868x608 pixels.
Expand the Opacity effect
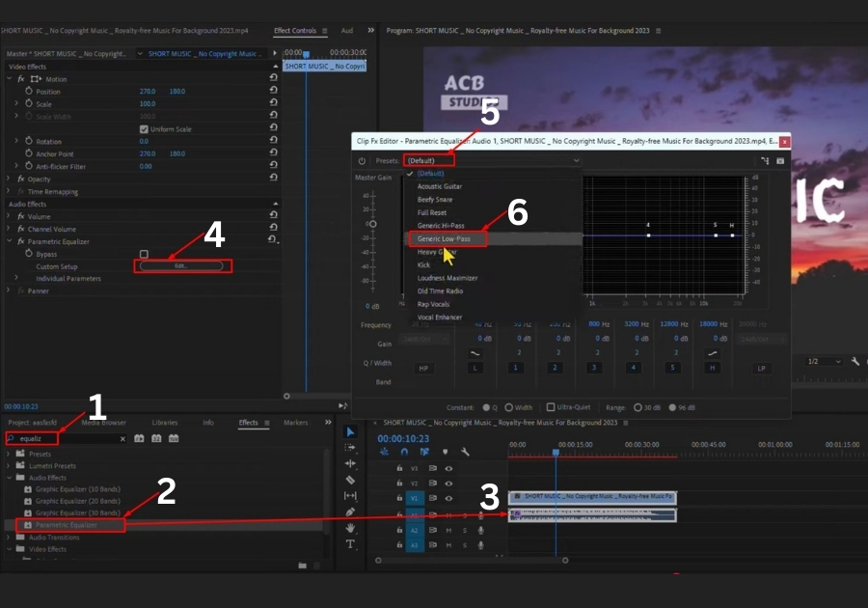pyautogui.click(x=9, y=179)
